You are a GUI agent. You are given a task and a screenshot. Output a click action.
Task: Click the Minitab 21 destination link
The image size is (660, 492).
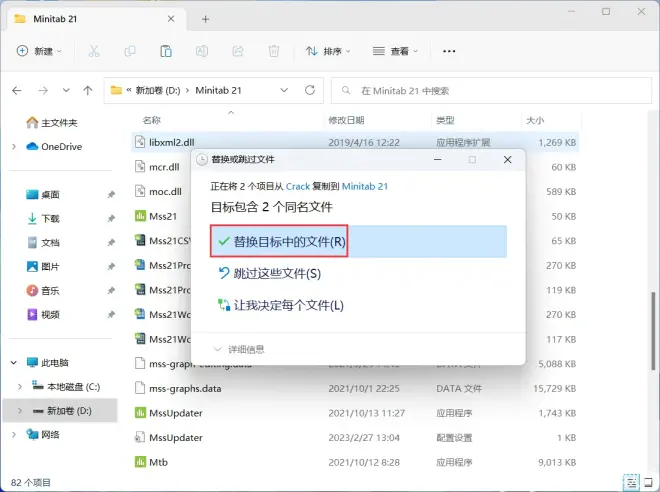pos(365,186)
